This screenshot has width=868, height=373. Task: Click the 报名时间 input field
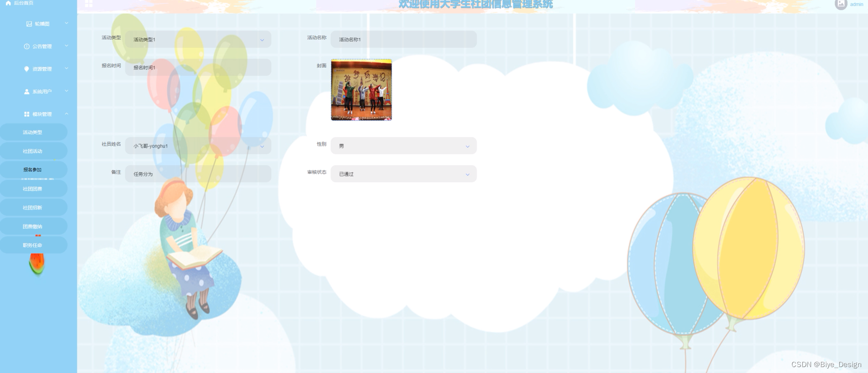coord(198,67)
